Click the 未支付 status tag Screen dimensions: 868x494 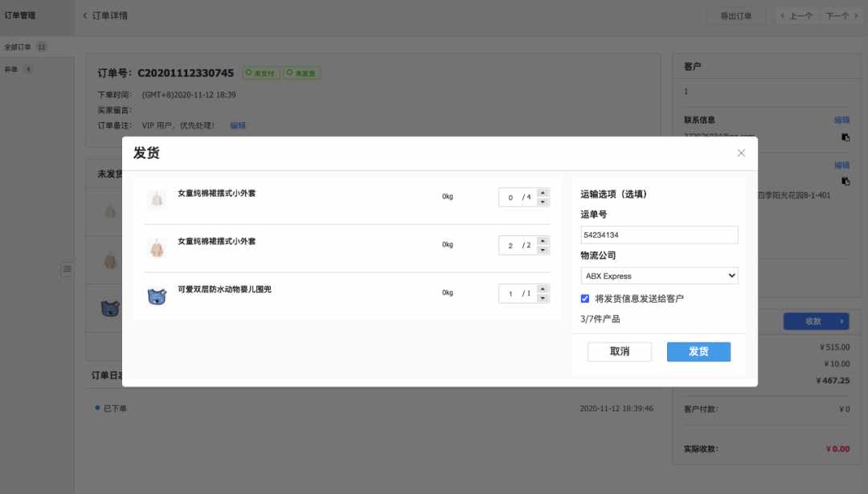pos(260,73)
